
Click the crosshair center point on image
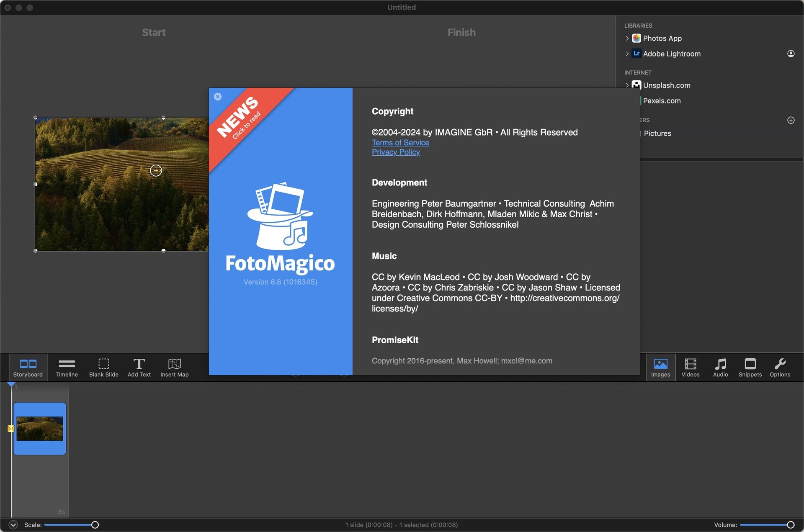156,170
